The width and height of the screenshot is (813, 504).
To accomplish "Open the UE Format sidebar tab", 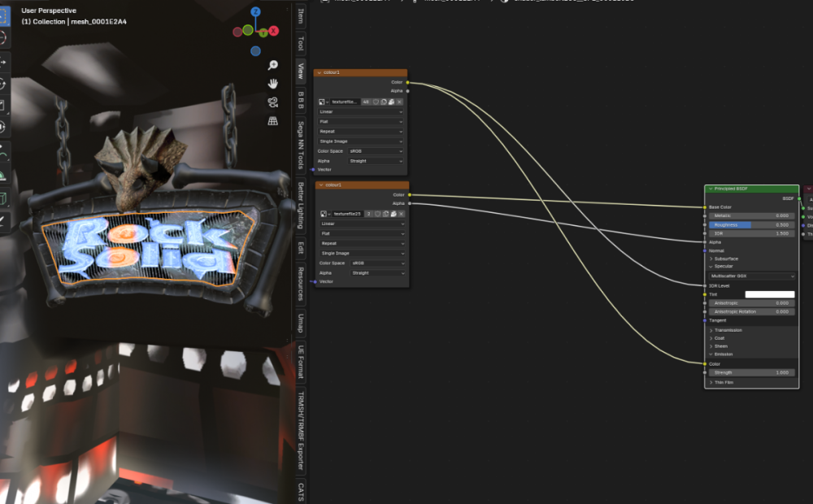I will point(300,362).
